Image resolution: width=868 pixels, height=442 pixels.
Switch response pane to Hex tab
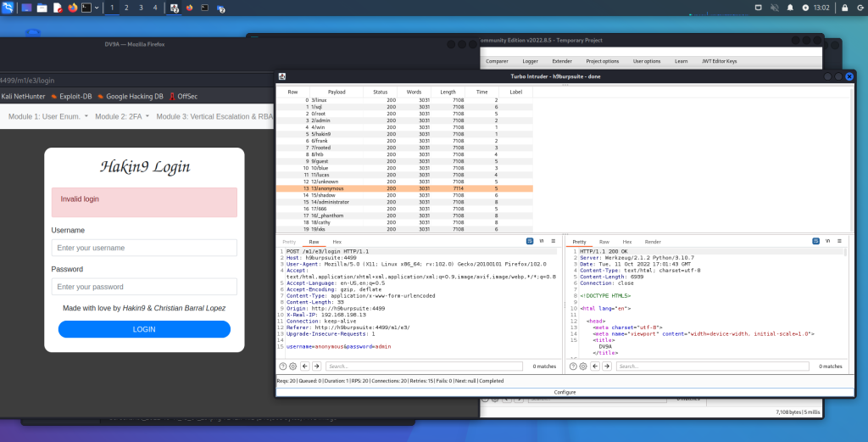626,242
